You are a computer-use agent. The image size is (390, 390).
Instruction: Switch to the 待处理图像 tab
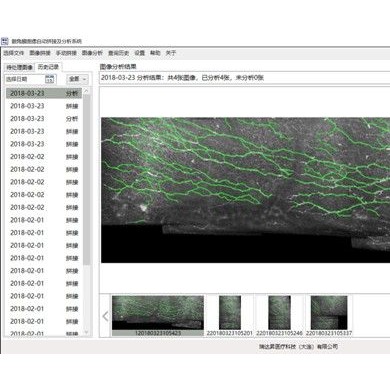pos(19,67)
